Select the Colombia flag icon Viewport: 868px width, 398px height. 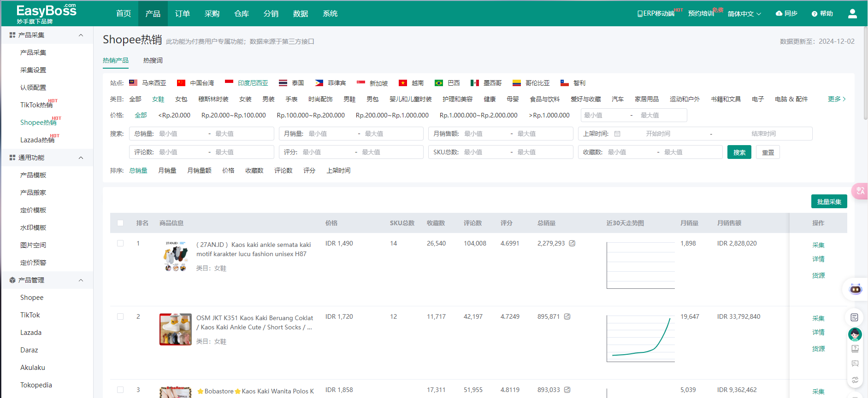[517, 83]
